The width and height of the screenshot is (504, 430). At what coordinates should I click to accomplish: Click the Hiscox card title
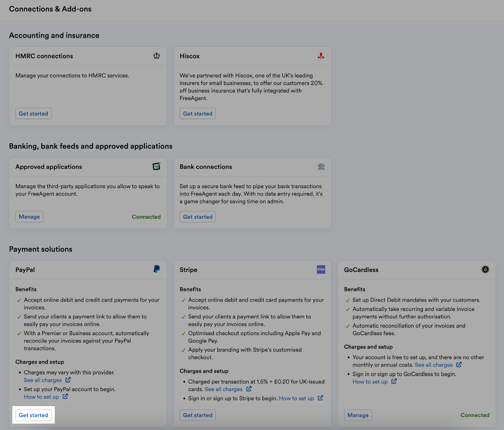click(190, 56)
